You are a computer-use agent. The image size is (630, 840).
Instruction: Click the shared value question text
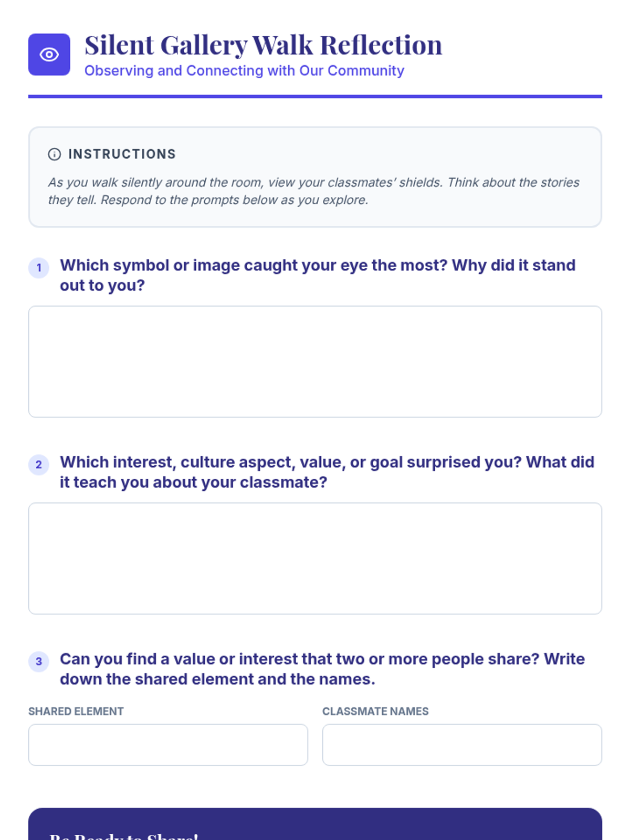[x=322, y=669]
